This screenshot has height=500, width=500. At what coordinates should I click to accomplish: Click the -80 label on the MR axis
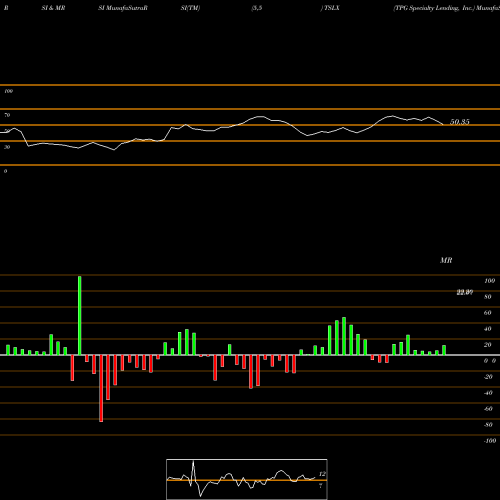click(x=488, y=425)
